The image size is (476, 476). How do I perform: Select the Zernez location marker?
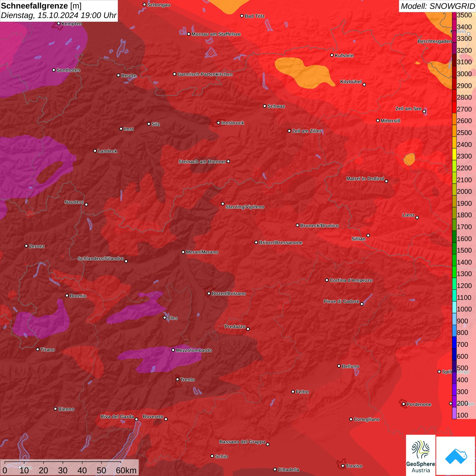click(x=26, y=246)
